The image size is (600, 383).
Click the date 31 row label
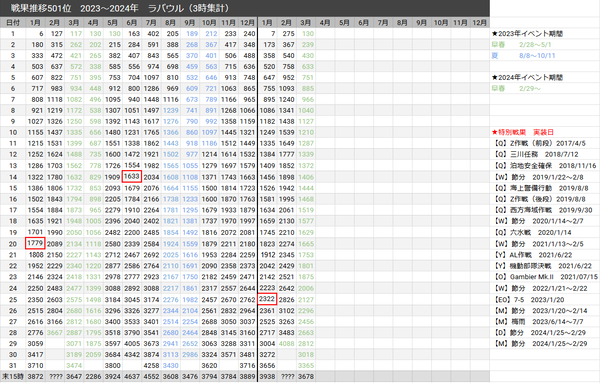pos(13,365)
